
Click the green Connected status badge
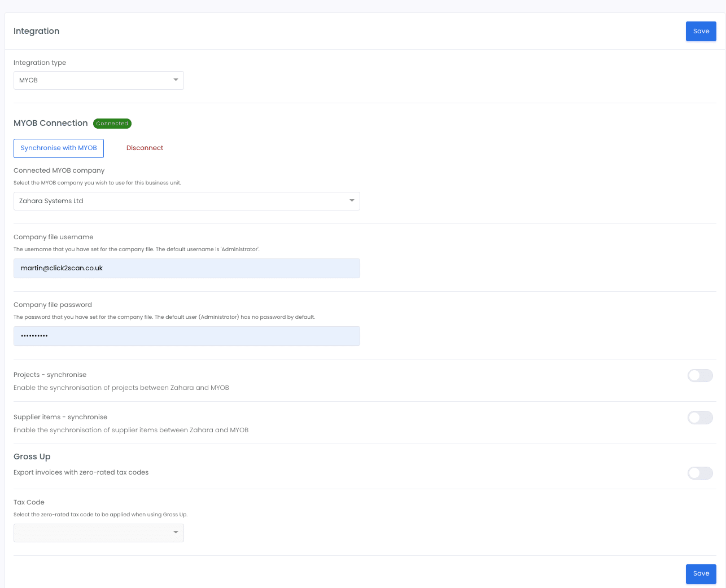tap(112, 124)
